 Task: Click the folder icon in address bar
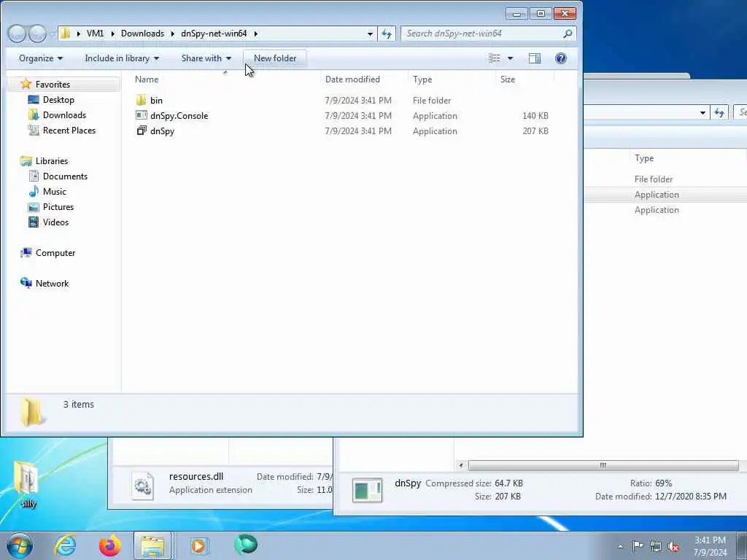click(66, 34)
